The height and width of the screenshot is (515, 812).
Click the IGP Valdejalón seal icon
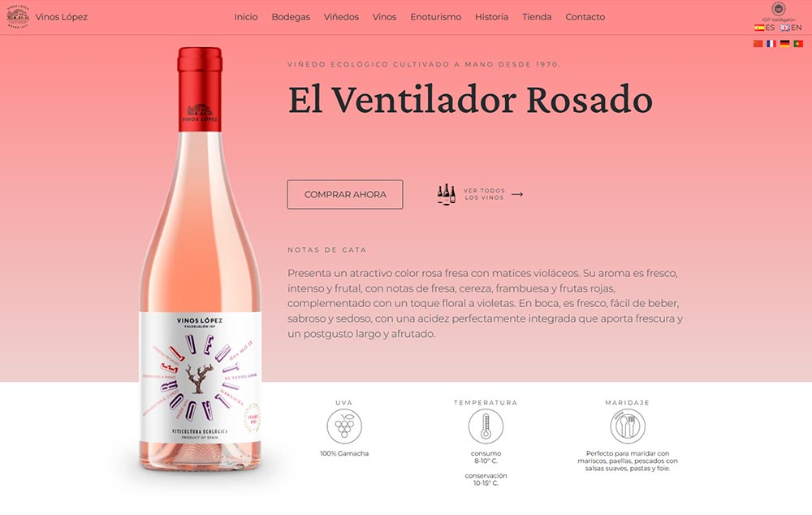(778, 9)
